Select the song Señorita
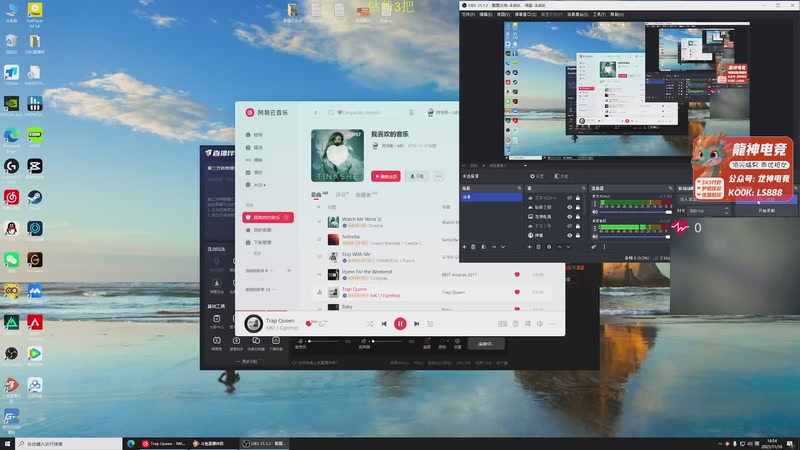Image resolution: width=800 pixels, height=450 pixels. point(351,237)
